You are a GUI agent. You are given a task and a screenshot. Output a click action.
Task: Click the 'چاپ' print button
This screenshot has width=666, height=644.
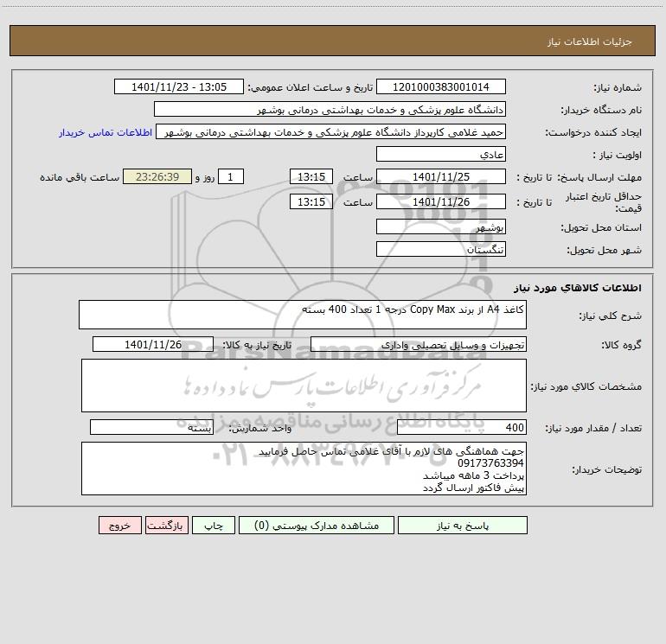(214, 526)
